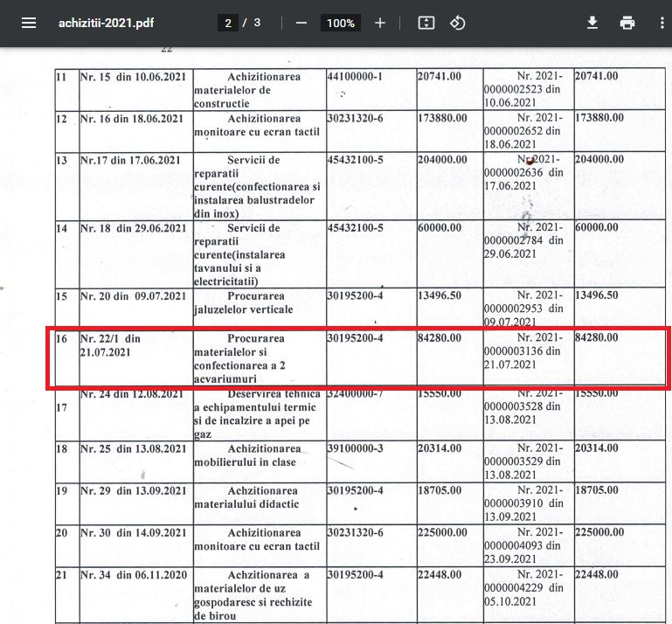The width and height of the screenshot is (672, 624).
Task: Open the sidebar menu (hamburger icon)
Action: tap(29, 24)
